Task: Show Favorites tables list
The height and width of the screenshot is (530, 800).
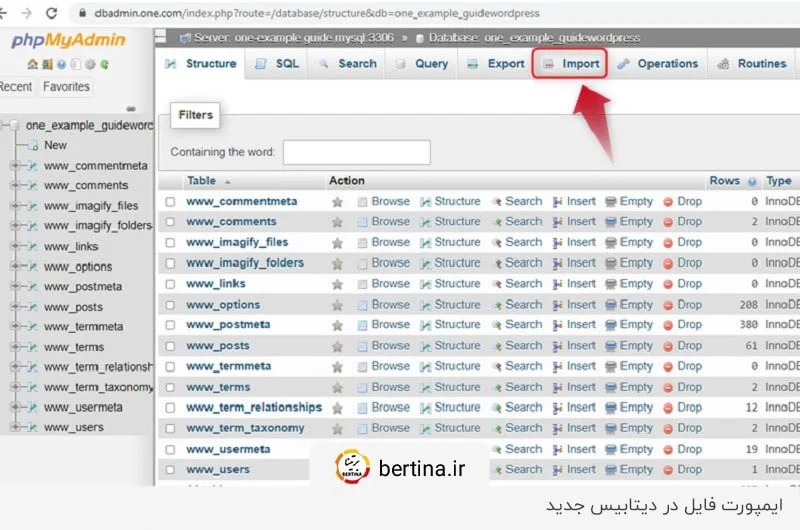Action: 66,87
